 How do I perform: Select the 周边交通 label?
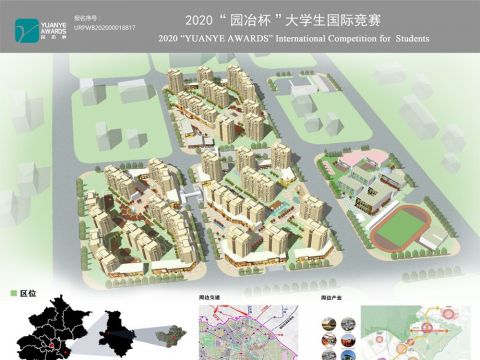(x=209, y=297)
